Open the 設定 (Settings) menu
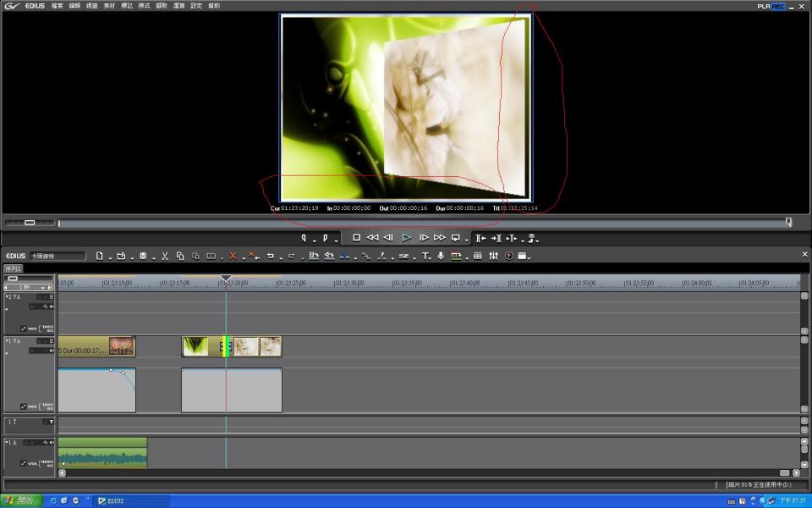Screen dimensions: 812x508 196,6
